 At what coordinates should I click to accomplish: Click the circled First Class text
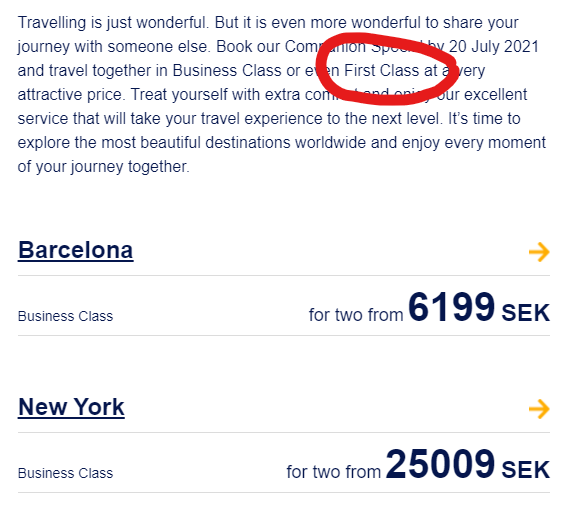[x=381, y=70]
